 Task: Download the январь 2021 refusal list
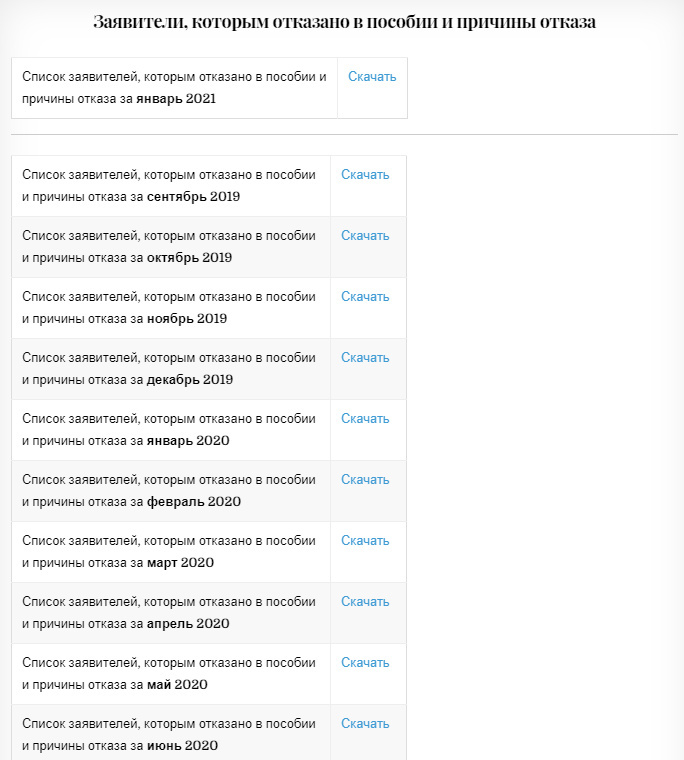(372, 77)
